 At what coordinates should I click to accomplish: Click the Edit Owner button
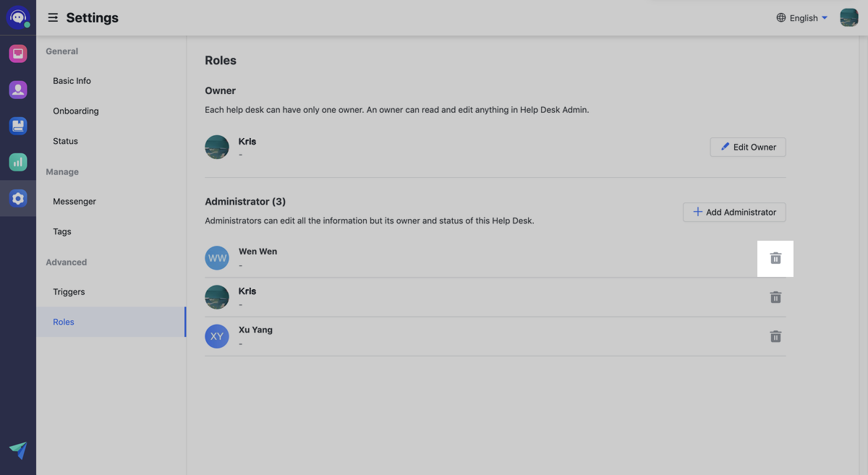coord(748,147)
